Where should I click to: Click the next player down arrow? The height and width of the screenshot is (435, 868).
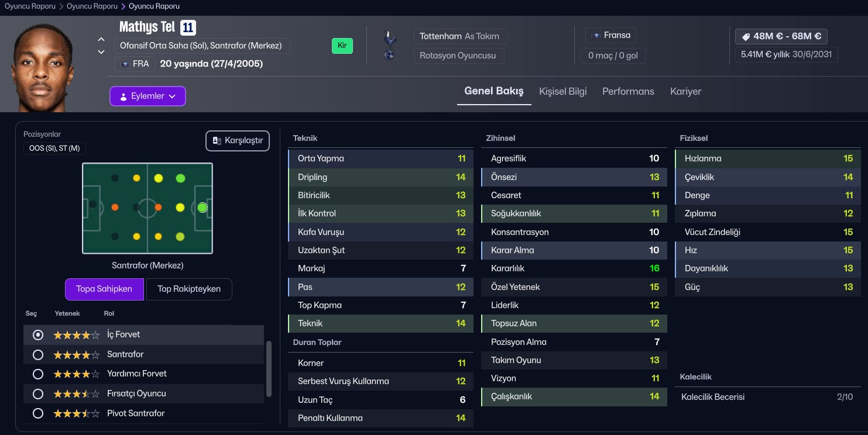point(101,52)
